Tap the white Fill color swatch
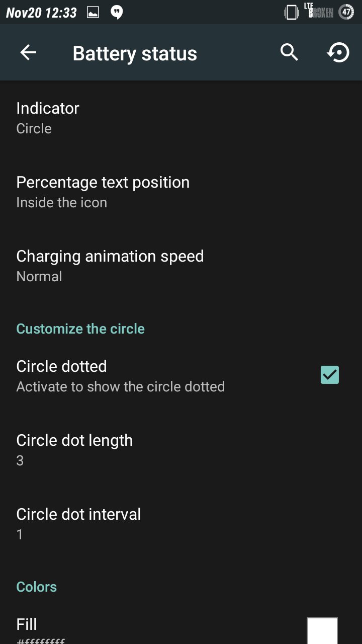The image size is (362, 644). click(322, 631)
